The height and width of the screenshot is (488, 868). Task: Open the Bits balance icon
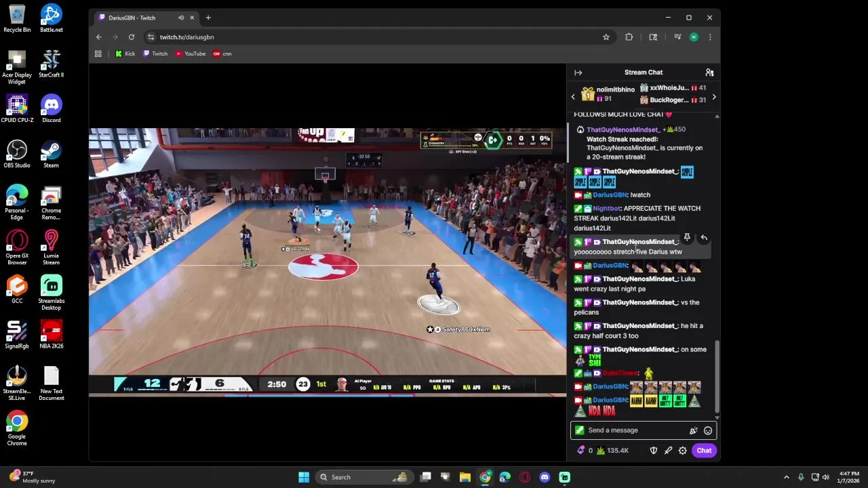click(x=580, y=451)
